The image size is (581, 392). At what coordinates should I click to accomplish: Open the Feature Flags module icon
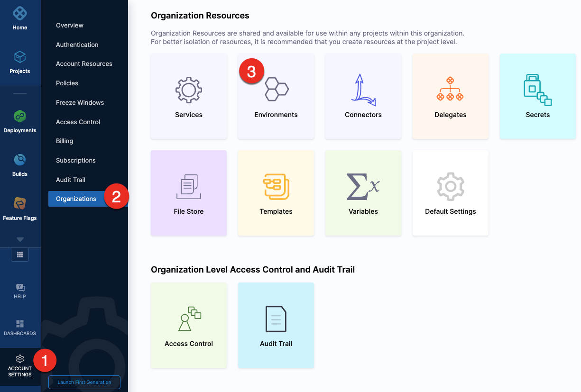point(20,204)
